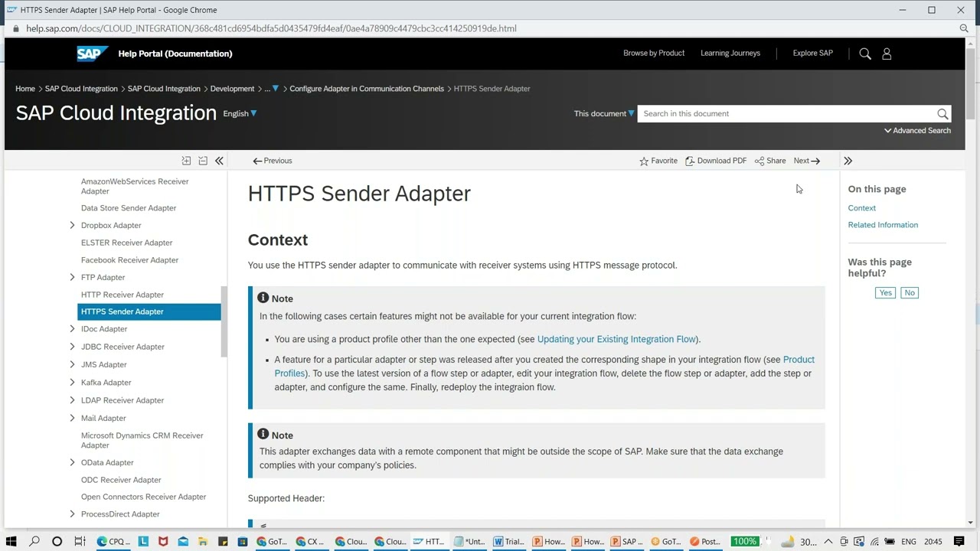The image size is (980, 551).
Task: Answer No to page helpful
Action: (909, 293)
